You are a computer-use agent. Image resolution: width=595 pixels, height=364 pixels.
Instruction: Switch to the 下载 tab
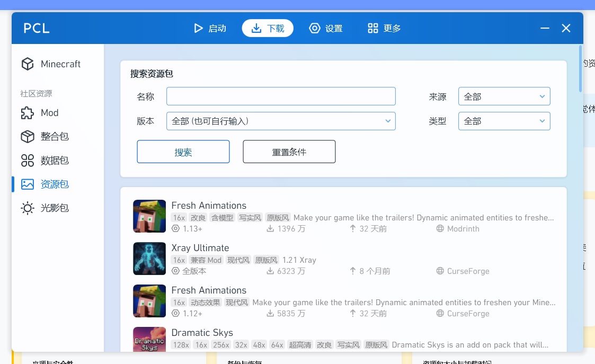click(x=268, y=28)
